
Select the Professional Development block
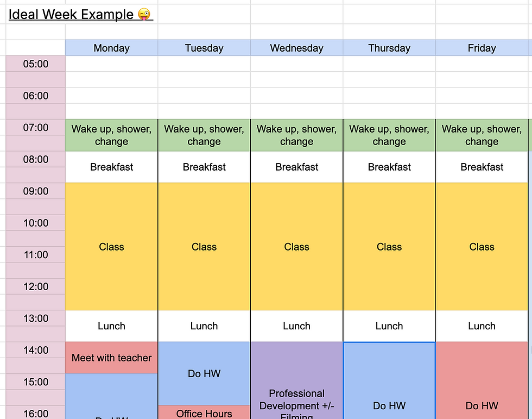click(x=296, y=380)
